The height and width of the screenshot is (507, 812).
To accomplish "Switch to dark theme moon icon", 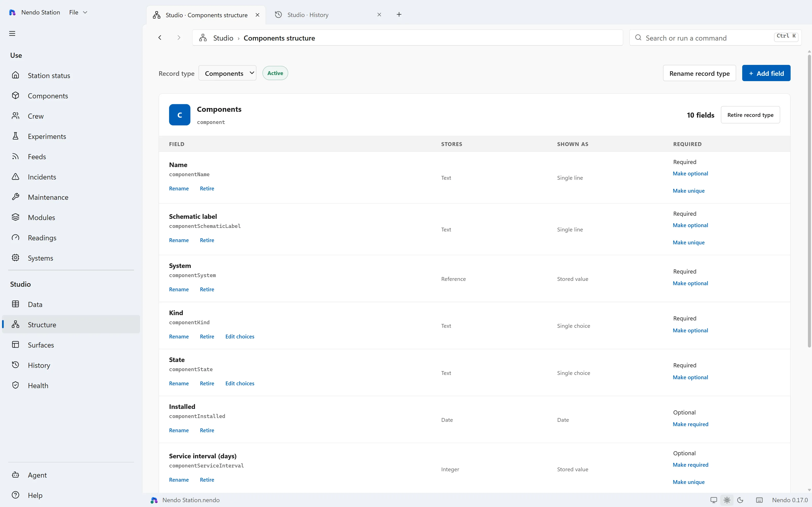I will [740, 500].
